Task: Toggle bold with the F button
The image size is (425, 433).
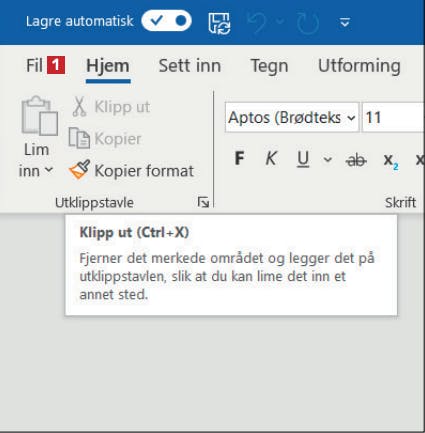Action: (239, 159)
